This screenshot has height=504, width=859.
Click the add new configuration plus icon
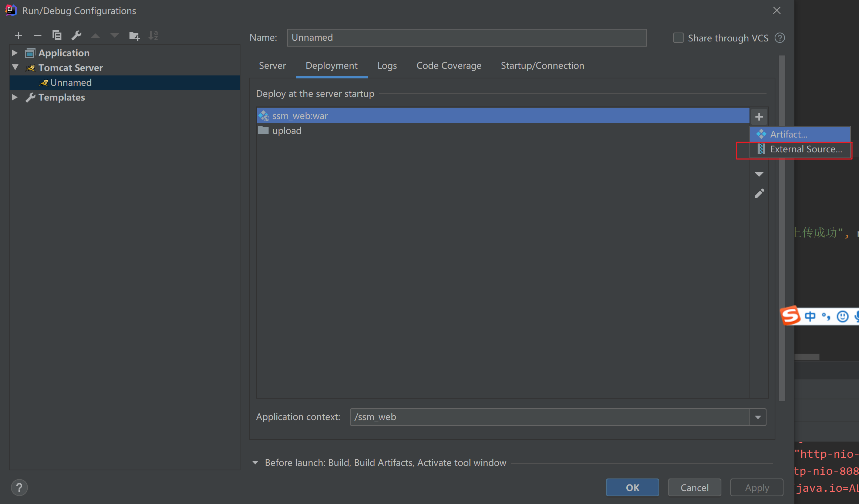tap(18, 35)
